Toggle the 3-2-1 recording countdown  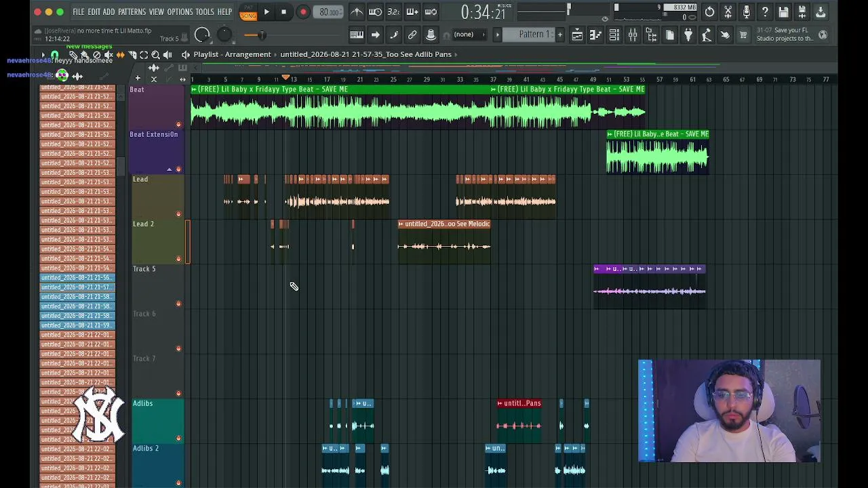(393, 12)
